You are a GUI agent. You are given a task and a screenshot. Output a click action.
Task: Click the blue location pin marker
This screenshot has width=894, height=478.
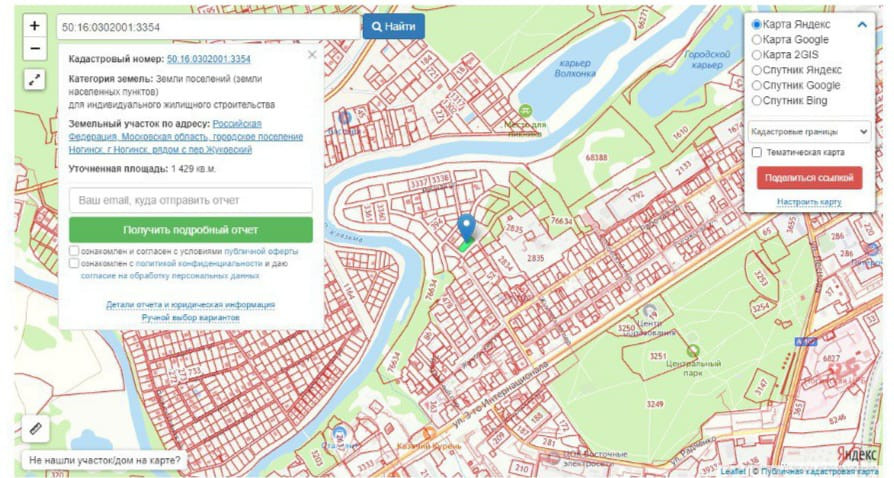[x=466, y=228]
